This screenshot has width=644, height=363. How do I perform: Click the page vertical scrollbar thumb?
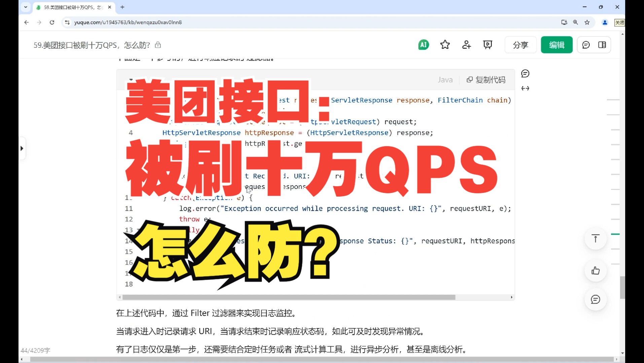pyautogui.click(x=622, y=287)
